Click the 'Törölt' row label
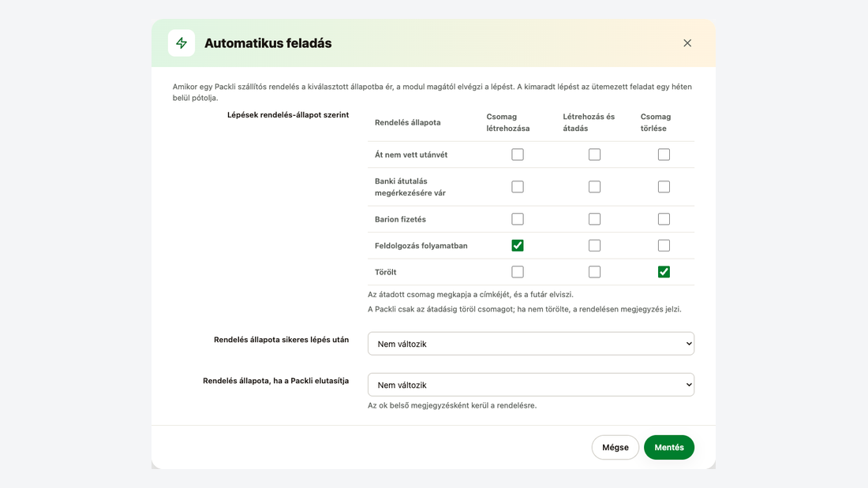Viewport: 868px width, 488px height. (x=385, y=272)
